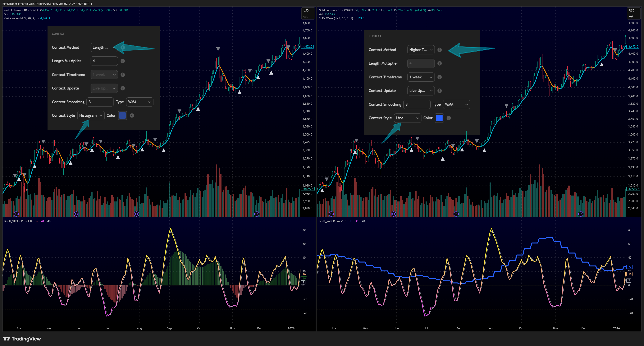This screenshot has width=644, height=346.
Task: Click Gold Futures · 1D · COMEX legend on left chart
Action: click(x=21, y=10)
